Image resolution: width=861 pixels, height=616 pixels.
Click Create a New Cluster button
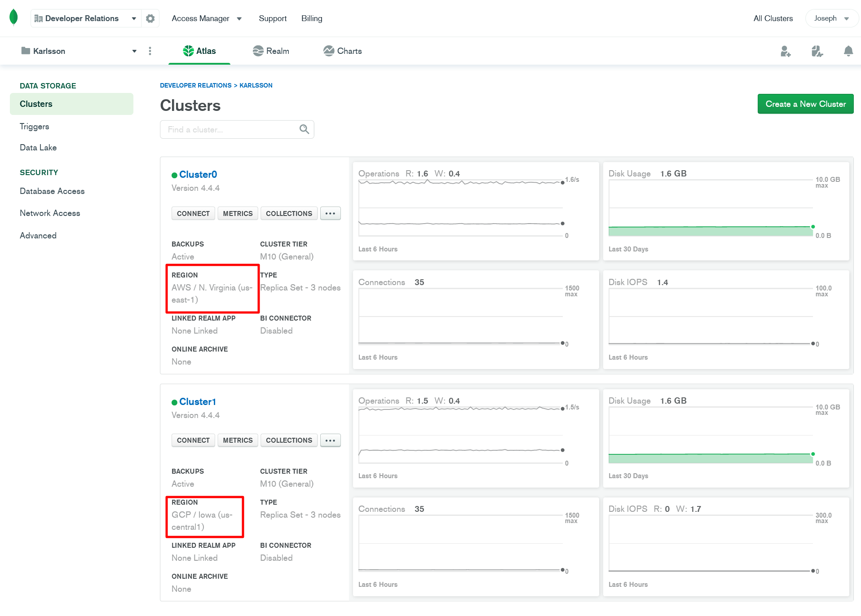click(x=805, y=104)
